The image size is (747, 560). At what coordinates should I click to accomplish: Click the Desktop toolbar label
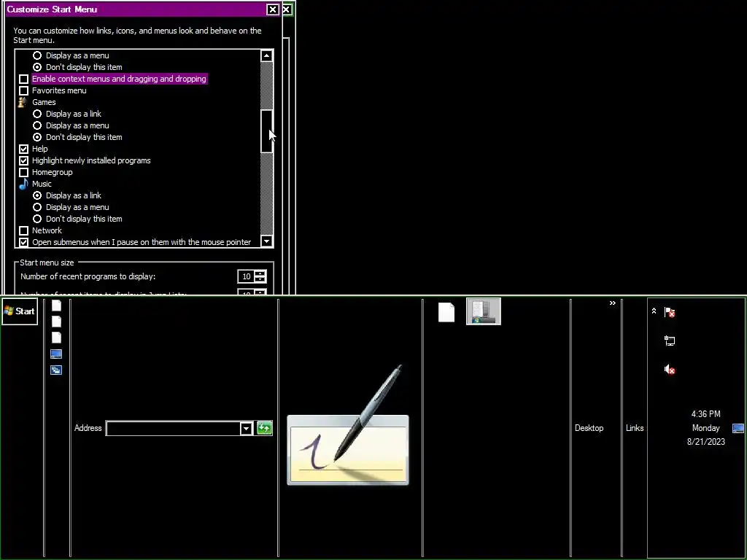coord(589,427)
